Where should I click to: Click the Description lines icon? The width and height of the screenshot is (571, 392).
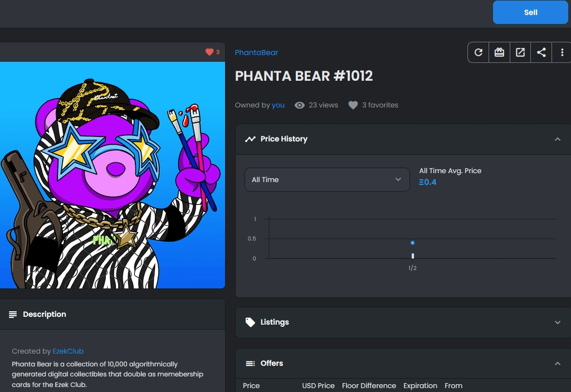coord(13,314)
